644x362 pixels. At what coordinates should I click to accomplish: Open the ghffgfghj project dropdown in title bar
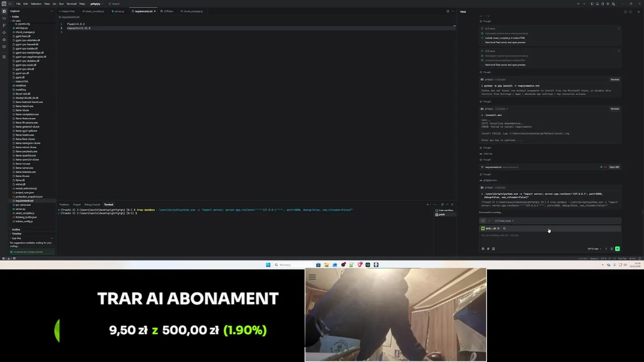(x=96, y=4)
